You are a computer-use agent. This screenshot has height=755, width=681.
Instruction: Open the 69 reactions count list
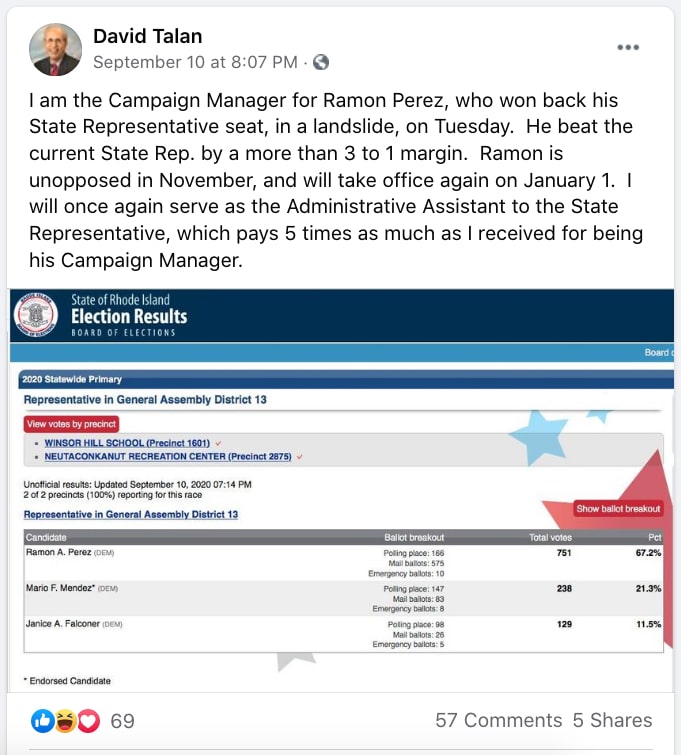click(x=122, y=721)
